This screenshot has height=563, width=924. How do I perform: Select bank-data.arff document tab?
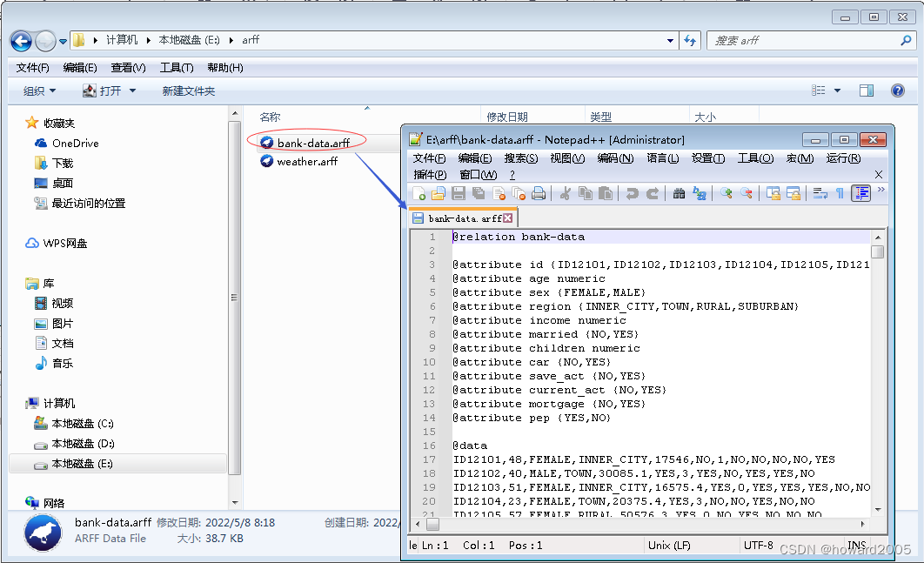[463, 218]
